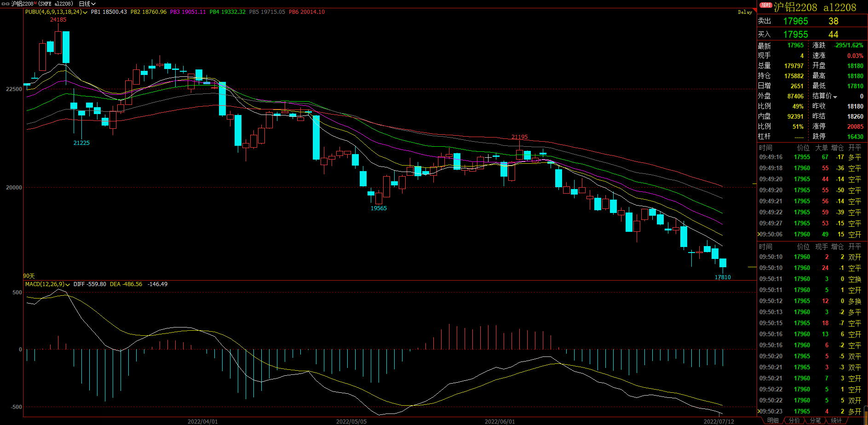Click the yellow arrow marker at 09:50:23
Screen dimensions: 868x425
[759, 412]
